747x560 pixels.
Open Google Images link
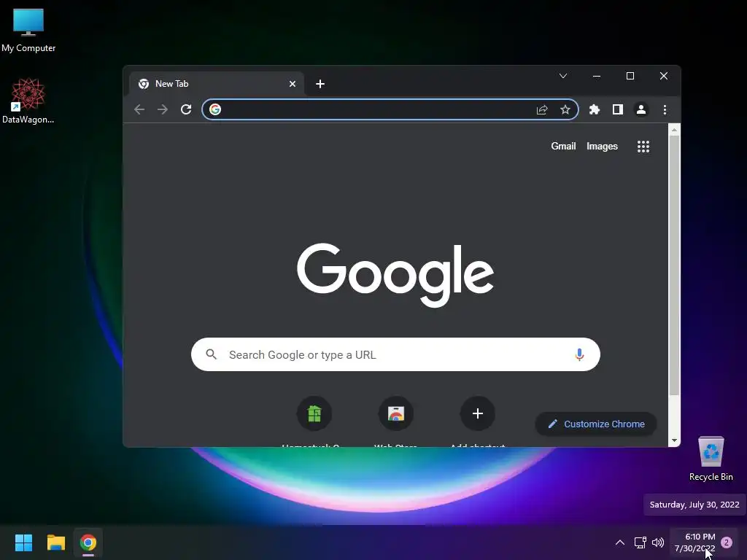[x=602, y=146]
